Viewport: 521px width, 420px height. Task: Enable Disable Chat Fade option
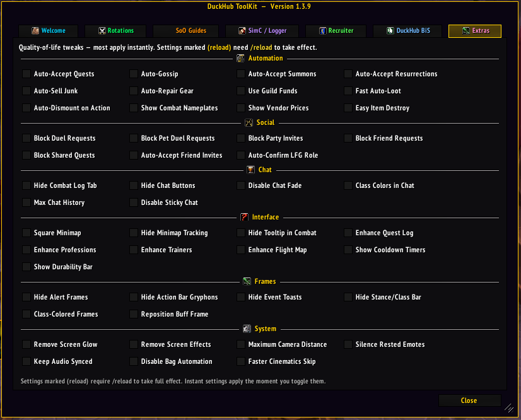[241, 185]
